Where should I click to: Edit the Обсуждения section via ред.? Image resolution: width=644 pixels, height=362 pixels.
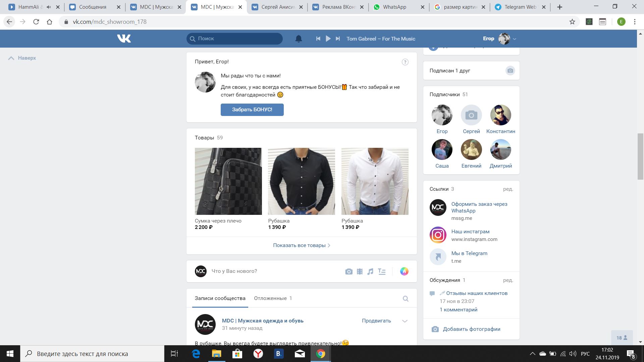[508, 280]
